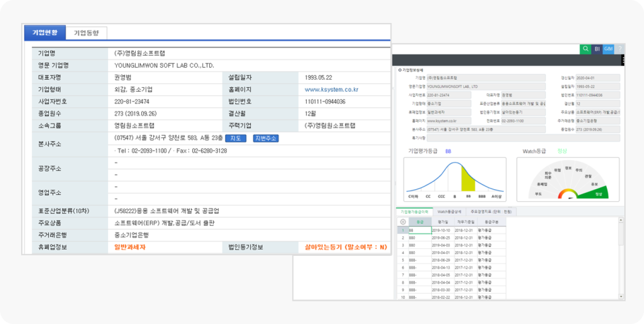Open the 주요경영지표 (단위 : 천원) tab
Image resolution: width=644 pixels, height=324 pixels.
(491, 212)
